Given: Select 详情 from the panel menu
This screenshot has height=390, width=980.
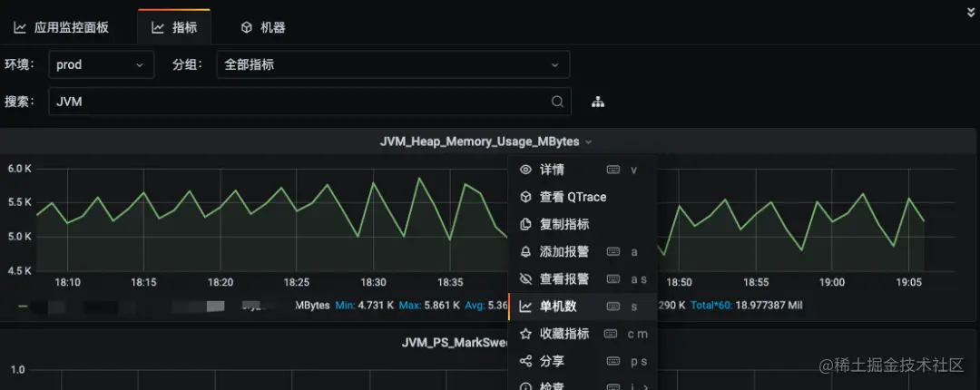Looking at the screenshot, I should pyautogui.click(x=583, y=170).
